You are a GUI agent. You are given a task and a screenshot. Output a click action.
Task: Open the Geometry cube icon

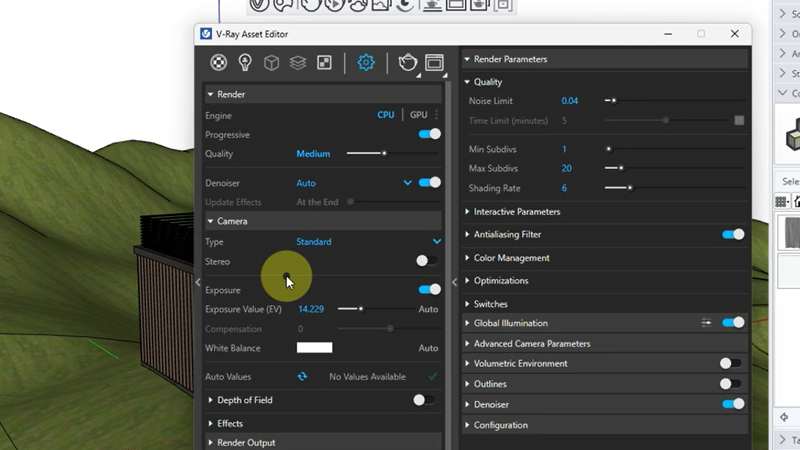(271, 63)
